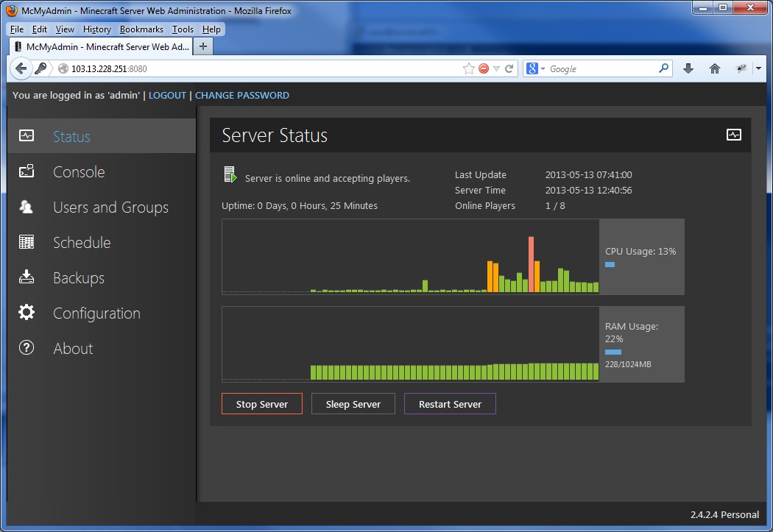
Task: Click the Home button icon
Action: click(x=715, y=68)
